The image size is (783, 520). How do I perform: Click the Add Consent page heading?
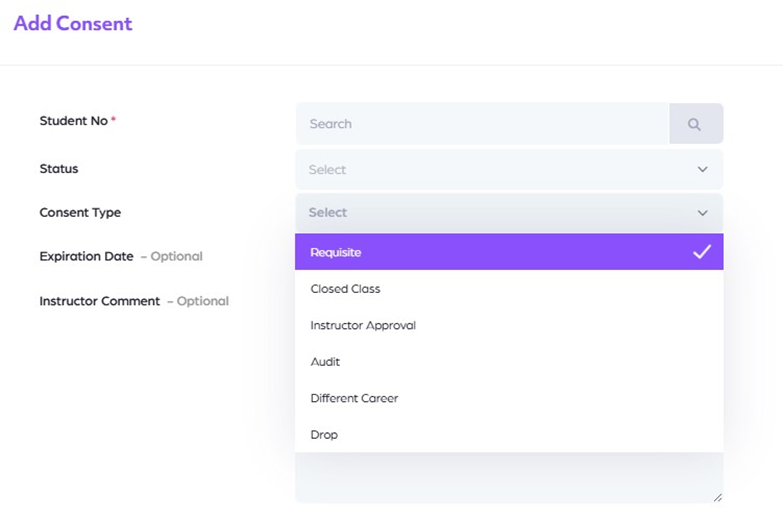tap(72, 23)
